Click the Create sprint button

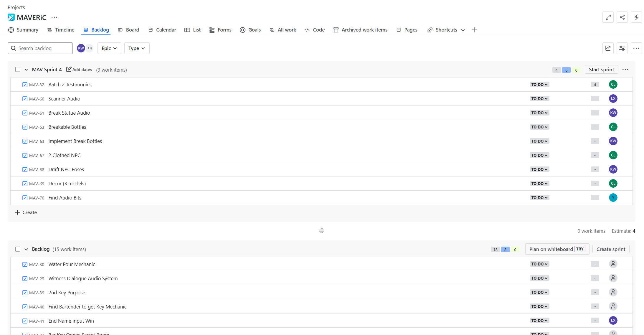click(x=610, y=249)
